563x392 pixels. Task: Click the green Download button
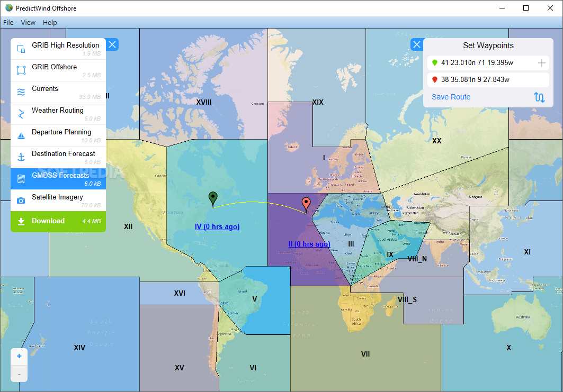click(58, 221)
